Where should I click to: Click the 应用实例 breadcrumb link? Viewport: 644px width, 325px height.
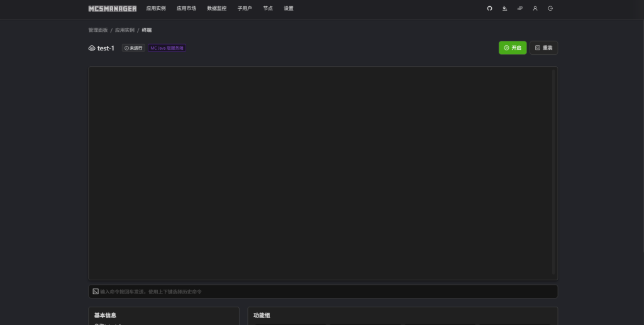point(125,30)
